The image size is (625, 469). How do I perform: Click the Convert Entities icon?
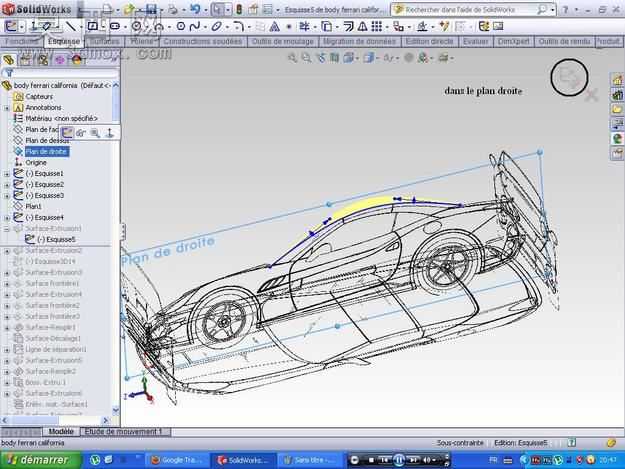click(x=326, y=26)
